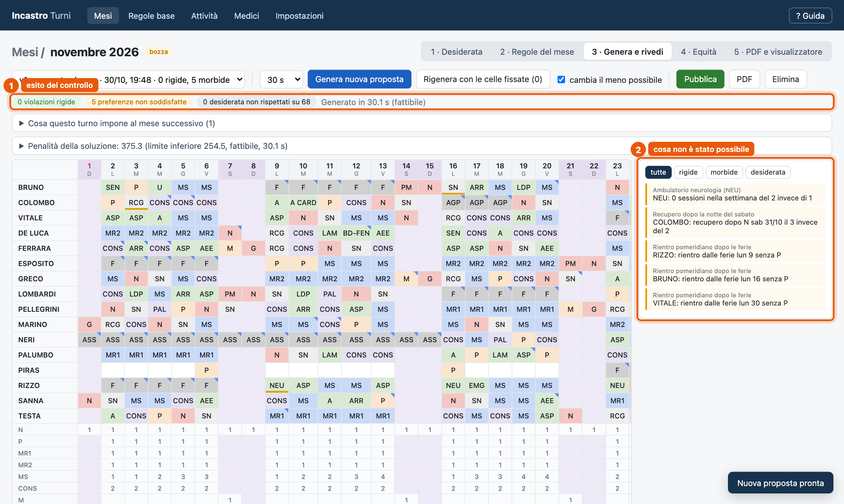Click the Incastro Turni logo
The height and width of the screenshot is (504, 844).
[41, 16]
